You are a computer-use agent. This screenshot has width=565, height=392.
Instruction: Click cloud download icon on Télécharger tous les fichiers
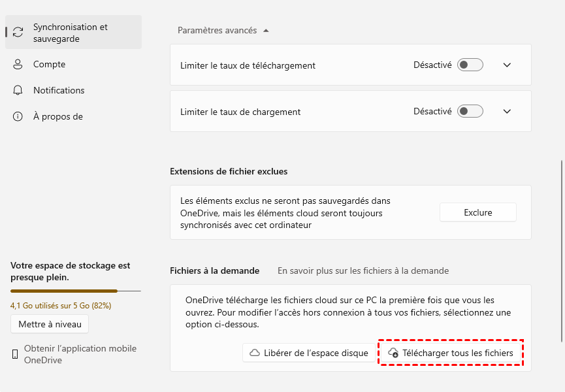pyautogui.click(x=393, y=353)
